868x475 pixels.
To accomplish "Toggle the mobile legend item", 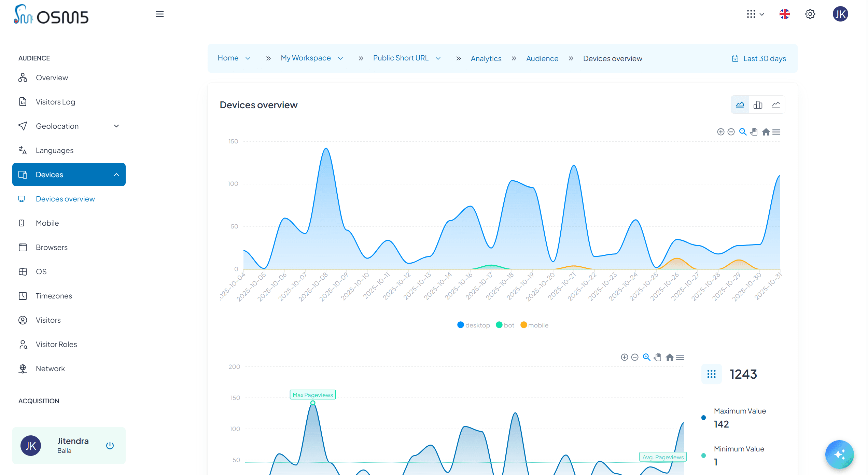I will pyautogui.click(x=534, y=325).
